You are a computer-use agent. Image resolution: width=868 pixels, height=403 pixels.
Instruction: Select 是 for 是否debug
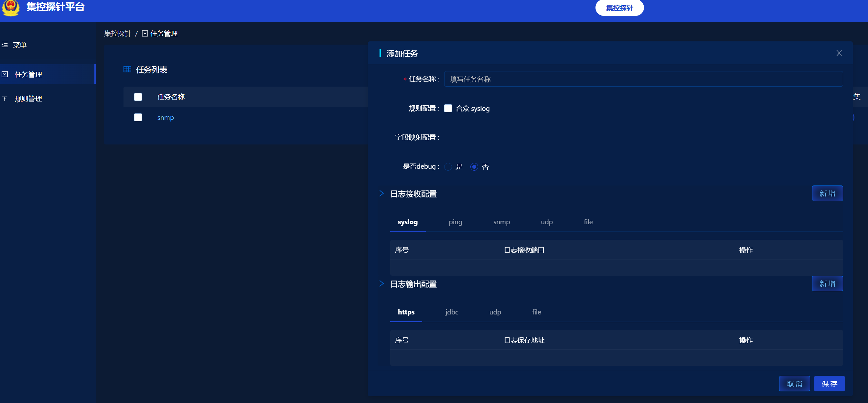pyautogui.click(x=448, y=166)
